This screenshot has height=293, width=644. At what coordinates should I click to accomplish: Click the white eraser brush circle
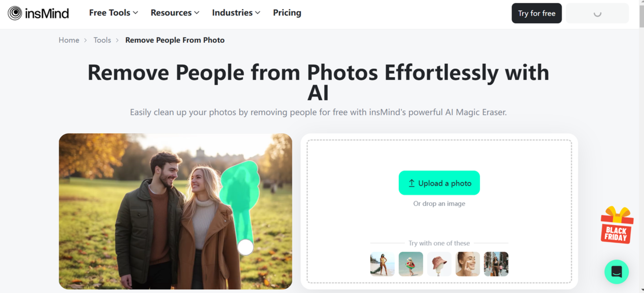[x=245, y=247]
